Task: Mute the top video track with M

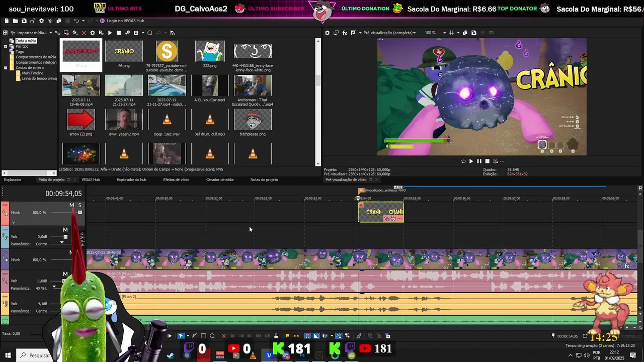Action: tap(71, 205)
